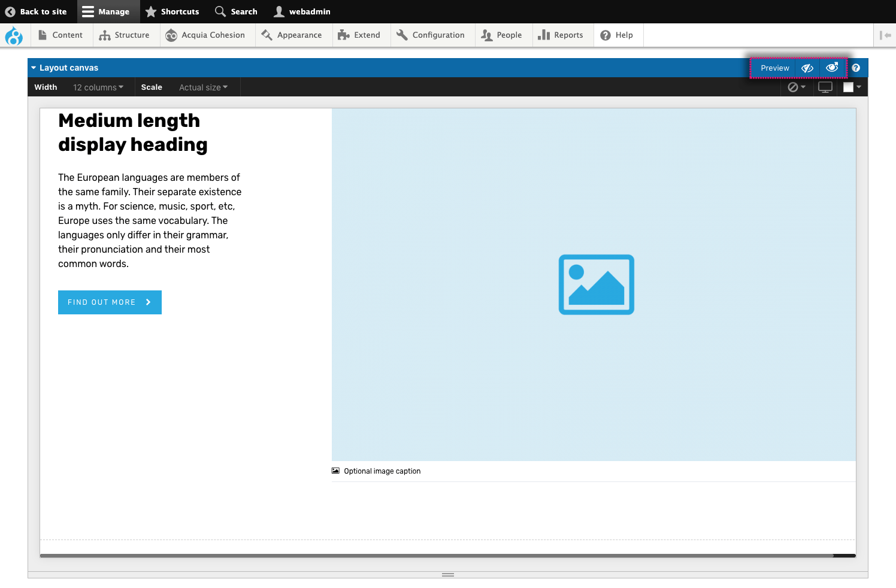Open preview in new window via eye icon
896x588 pixels.
pos(832,68)
